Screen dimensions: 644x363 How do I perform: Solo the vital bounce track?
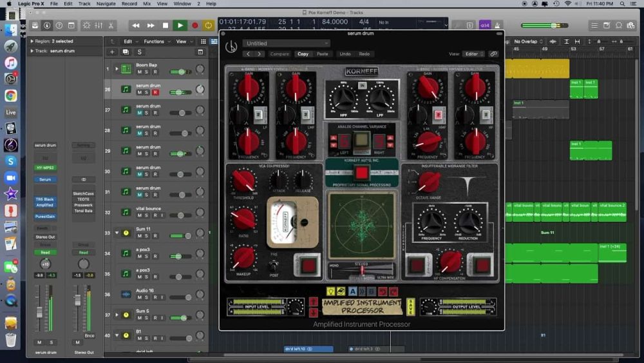pos(147,215)
